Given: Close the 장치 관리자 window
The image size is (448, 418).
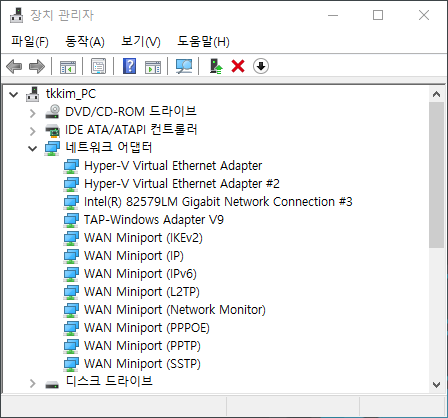Looking at the screenshot, I should [x=424, y=15].
